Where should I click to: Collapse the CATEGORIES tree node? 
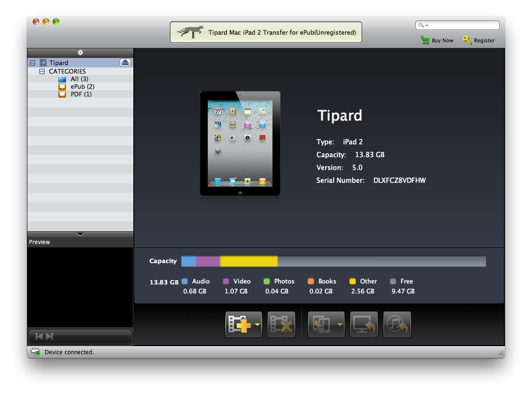click(42, 71)
